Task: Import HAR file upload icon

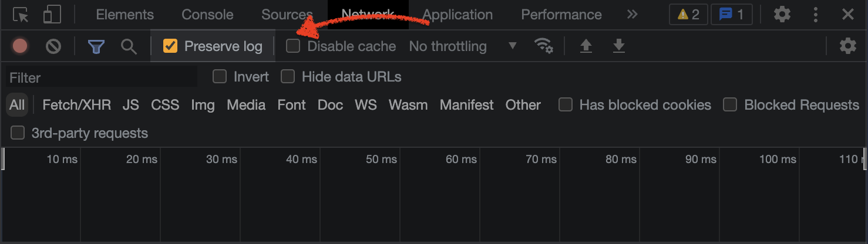Action: tap(586, 46)
